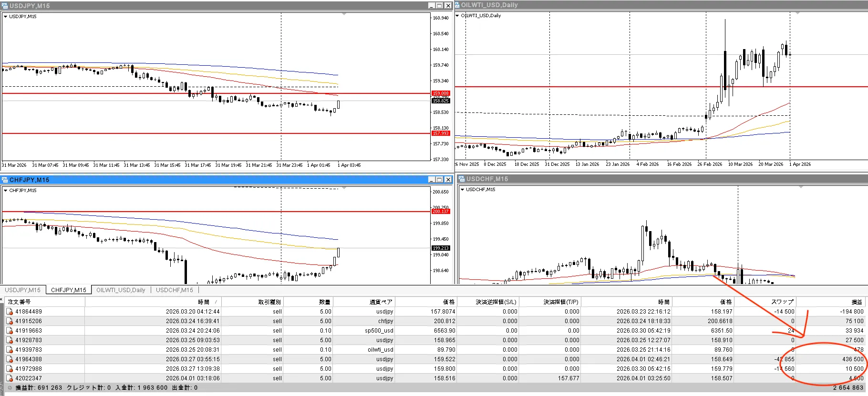Image resolution: width=868 pixels, height=396 pixels.
Task: Switch to the OILWTI_USD,Daily chart tab
Action: [x=121, y=290]
